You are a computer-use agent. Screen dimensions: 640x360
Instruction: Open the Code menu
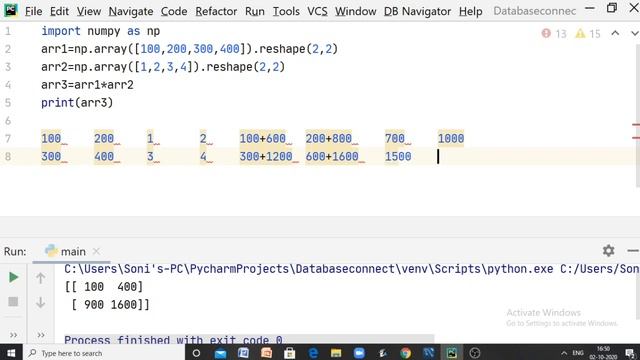[x=174, y=11]
